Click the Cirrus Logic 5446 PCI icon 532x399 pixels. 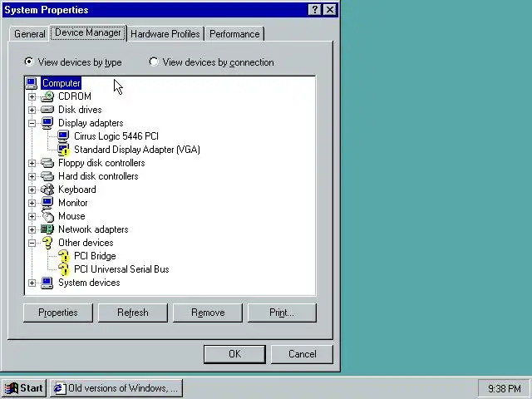pyautogui.click(x=63, y=136)
